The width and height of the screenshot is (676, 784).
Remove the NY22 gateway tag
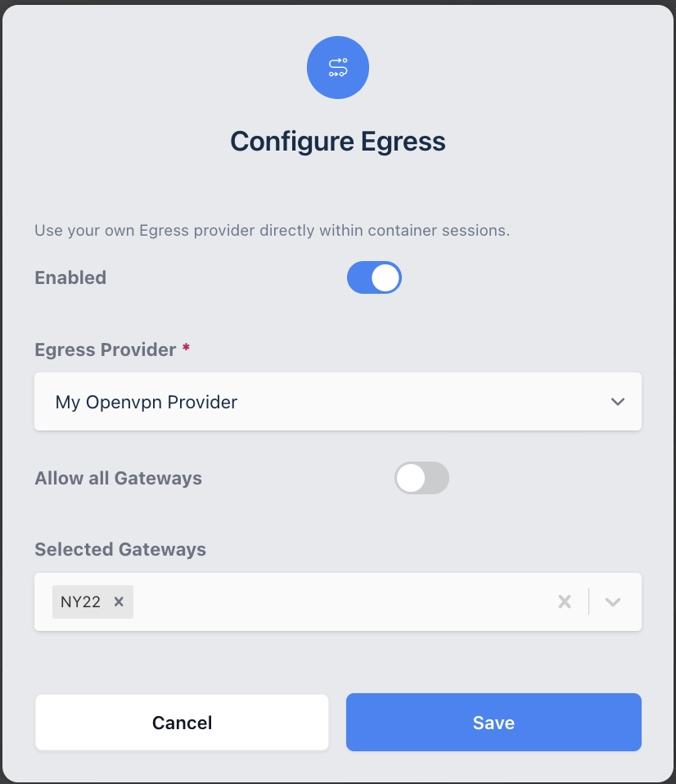point(119,602)
